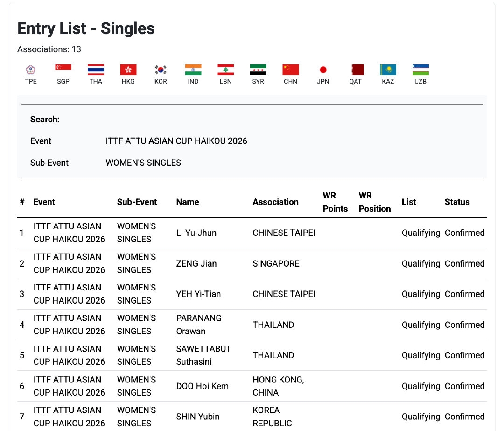Click the Association column header
The width and height of the screenshot is (504, 431).
click(x=275, y=202)
